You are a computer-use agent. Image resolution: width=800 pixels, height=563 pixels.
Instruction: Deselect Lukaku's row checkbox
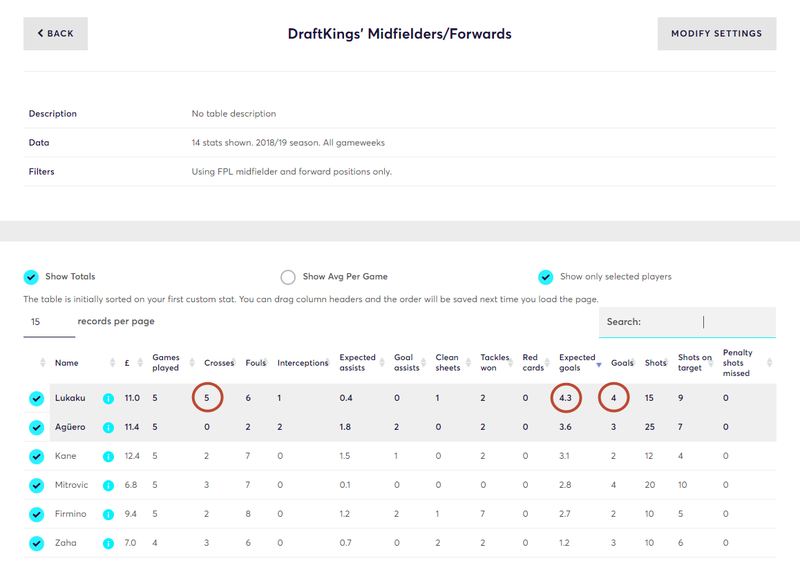[36, 399]
